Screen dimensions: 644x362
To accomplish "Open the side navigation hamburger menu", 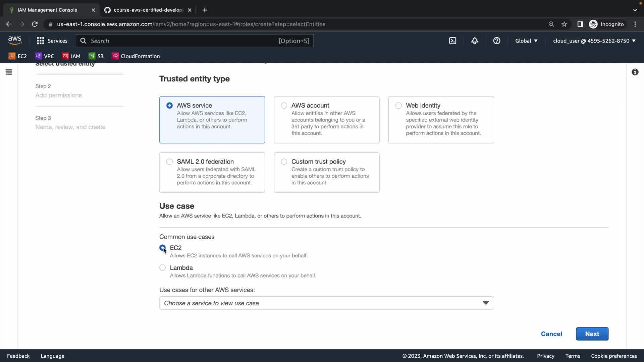I will [x=9, y=72].
